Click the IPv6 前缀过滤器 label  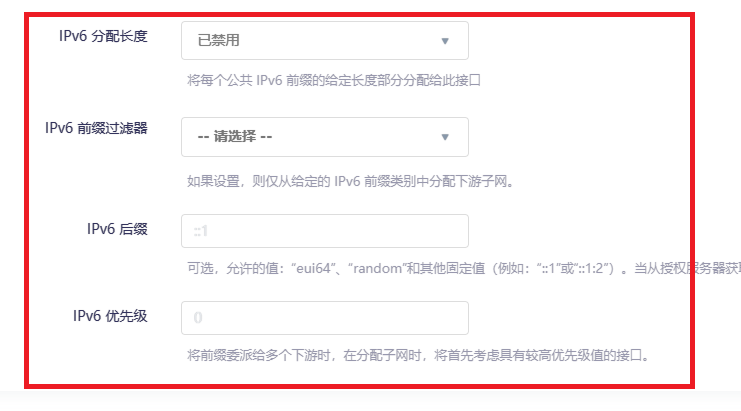(96, 128)
